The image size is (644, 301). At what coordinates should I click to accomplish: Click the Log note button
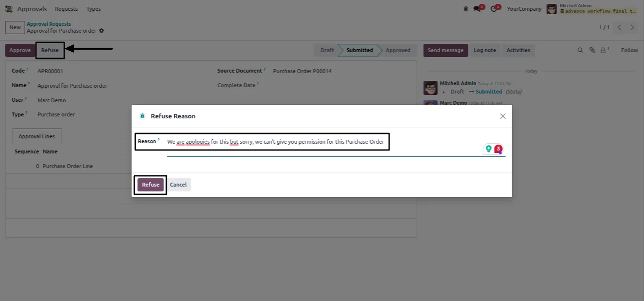pyautogui.click(x=485, y=50)
